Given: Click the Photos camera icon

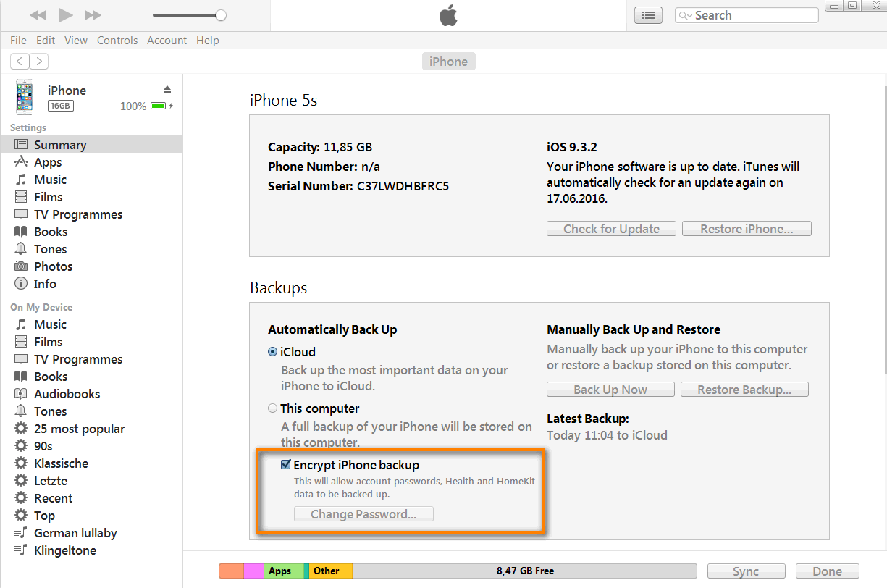Looking at the screenshot, I should 21,266.
